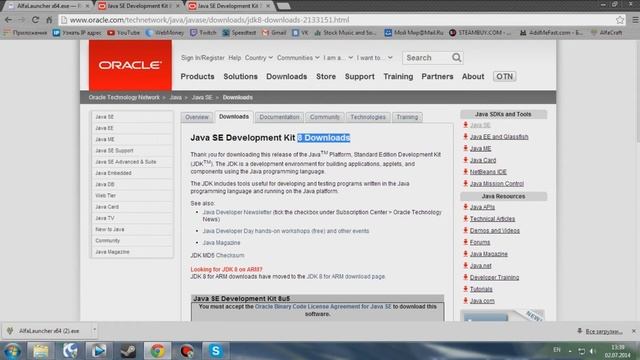This screenshot has height=360, width=640.
Task: Open the Java Magazine bullet link
Action: pyautogui.click(x=221, y=242)
